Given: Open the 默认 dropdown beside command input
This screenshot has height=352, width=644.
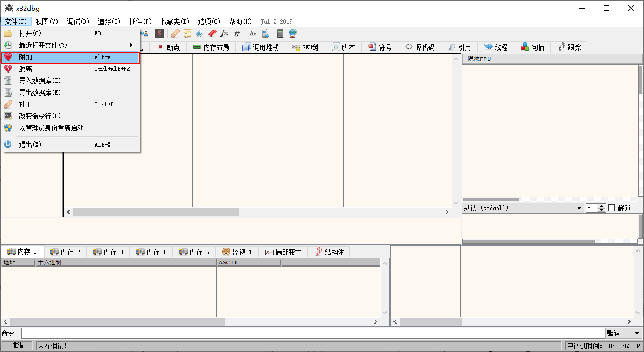Looking at the screenshot, I should (x=624, y=333).
